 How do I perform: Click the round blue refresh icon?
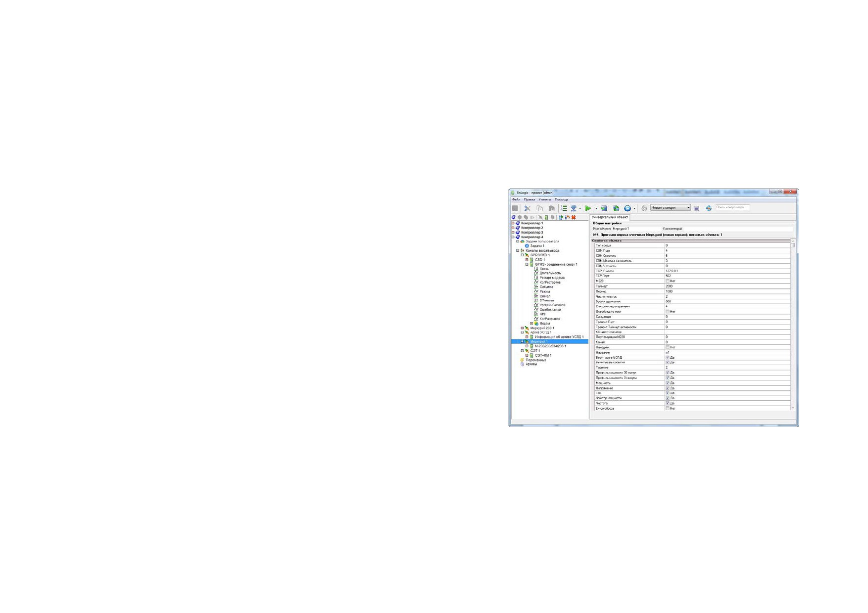coord(627,208)
